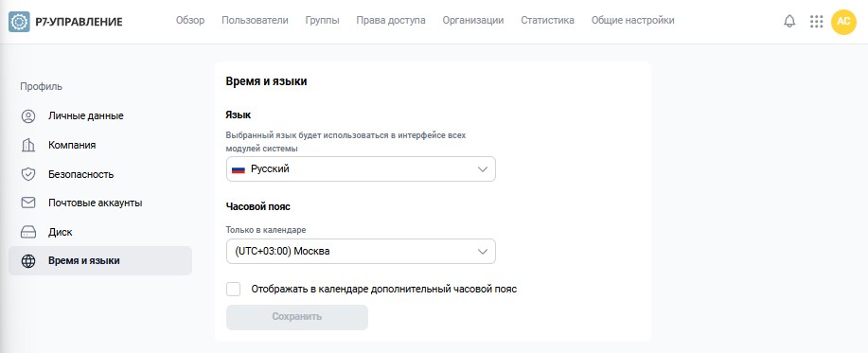Click the Только в календаре hint text
The width and height of the screenshot is (868, 353).
pyautogui.click(x=266, y=230)
